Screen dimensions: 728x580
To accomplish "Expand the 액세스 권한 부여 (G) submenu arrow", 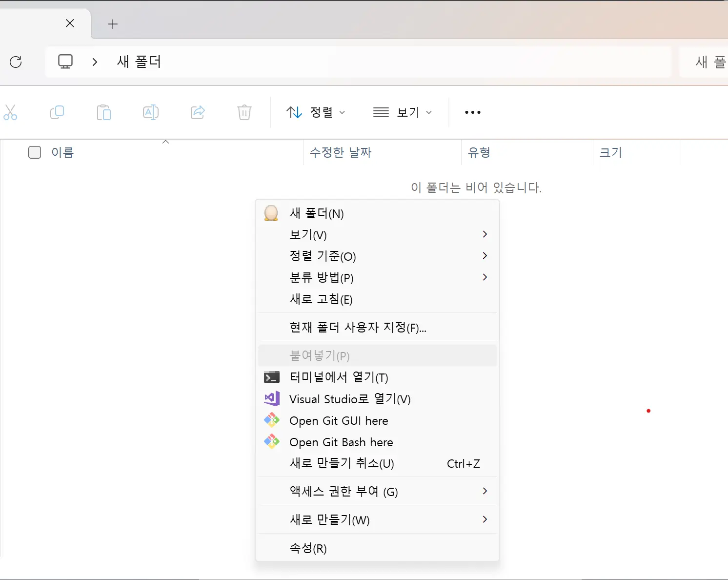I will (x=485, y=491).
